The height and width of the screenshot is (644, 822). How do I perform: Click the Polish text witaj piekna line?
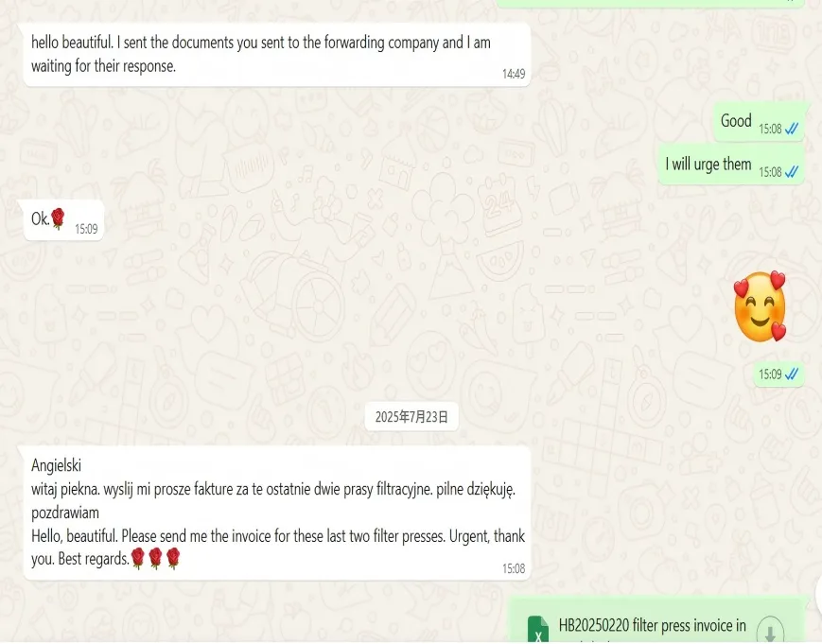coord(273,490)
